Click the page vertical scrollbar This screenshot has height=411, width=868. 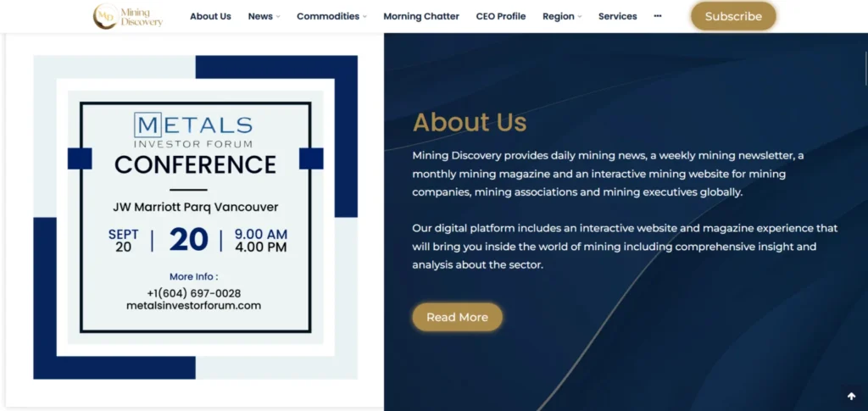click(865, 69)
